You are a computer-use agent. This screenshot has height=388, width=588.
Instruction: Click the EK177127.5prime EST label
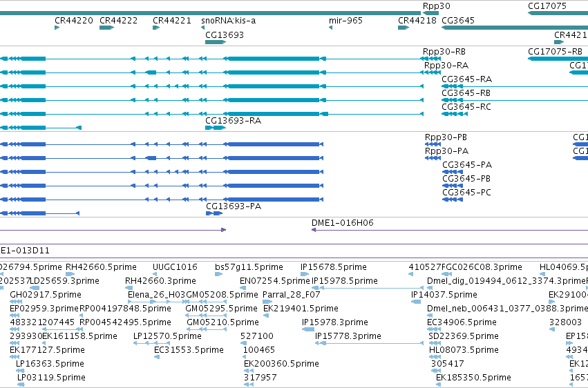[x=47, y=351]
